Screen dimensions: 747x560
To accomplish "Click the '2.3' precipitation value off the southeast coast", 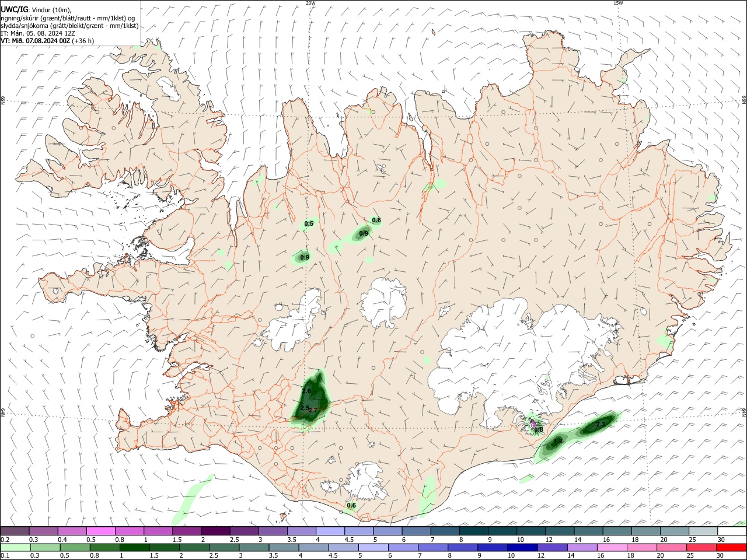I will 601,425.
